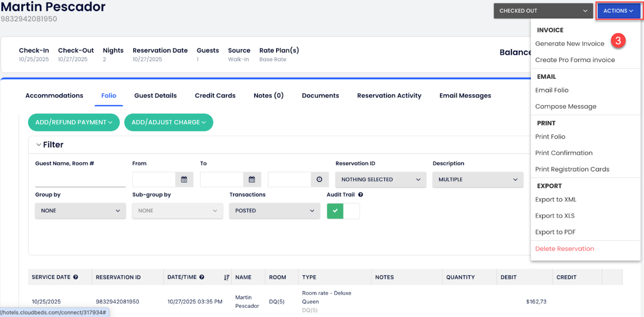Toggle the Audit Trail switch
This screenshot has width=644, height=317.
coord(343,211)
